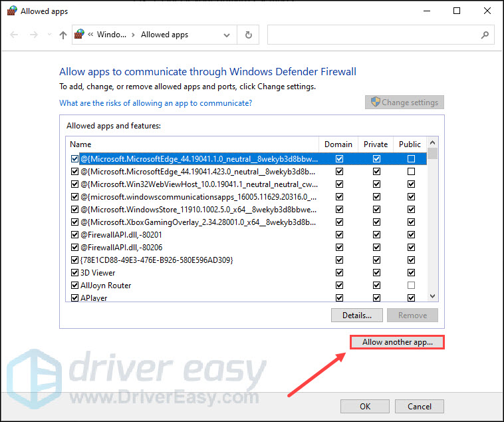Click the list scrollbar down arrow
The width and height of the screenshot is (504, 422).
tap(433, 296)
